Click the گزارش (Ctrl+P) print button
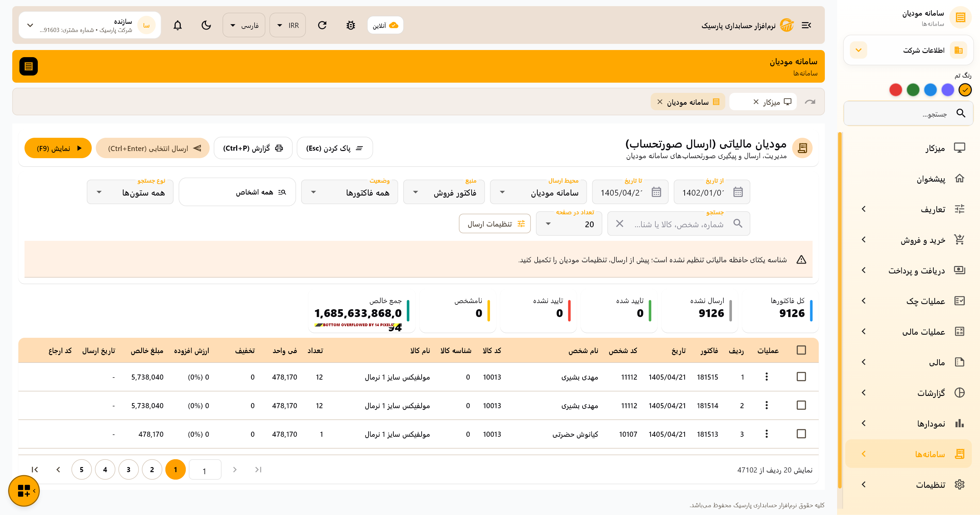 (x=253, y=148)
